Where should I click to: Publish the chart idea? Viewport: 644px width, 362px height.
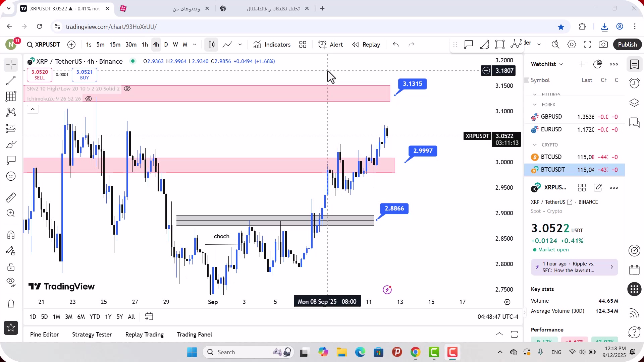coord(627,45)
